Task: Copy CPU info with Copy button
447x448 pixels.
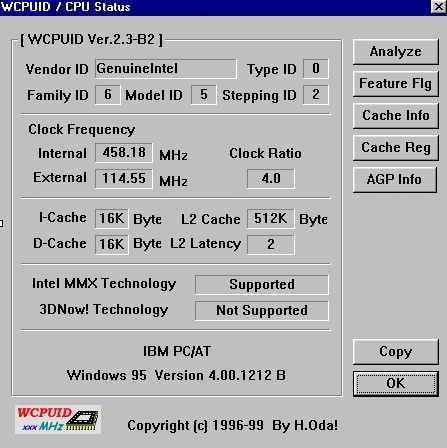Action: pos(395,352)
